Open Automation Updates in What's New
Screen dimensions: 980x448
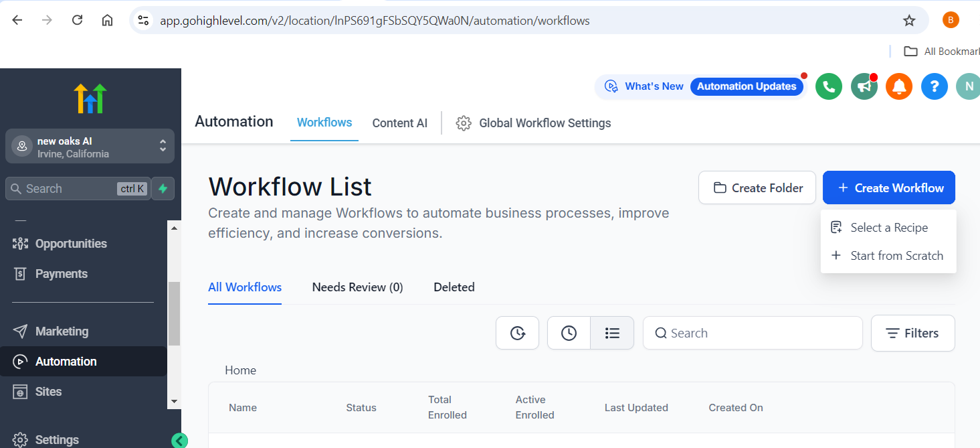pos(747,86)
